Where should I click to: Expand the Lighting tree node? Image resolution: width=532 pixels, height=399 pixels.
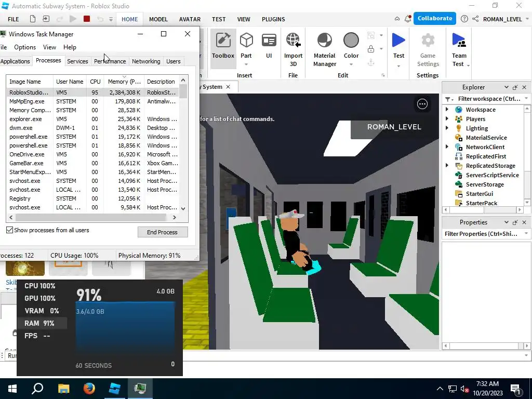pyautogui.click(x=447, y=128)
